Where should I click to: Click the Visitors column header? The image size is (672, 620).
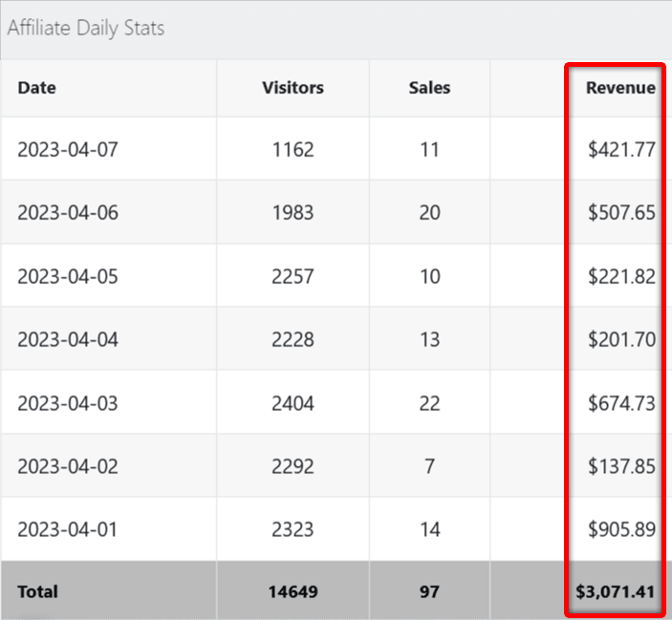click(293, 88)
